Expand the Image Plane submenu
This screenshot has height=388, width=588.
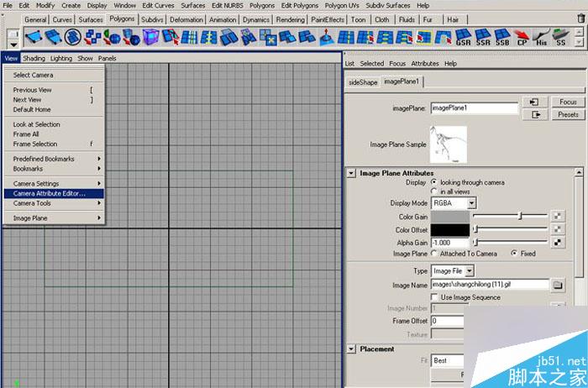coord(55,218)
